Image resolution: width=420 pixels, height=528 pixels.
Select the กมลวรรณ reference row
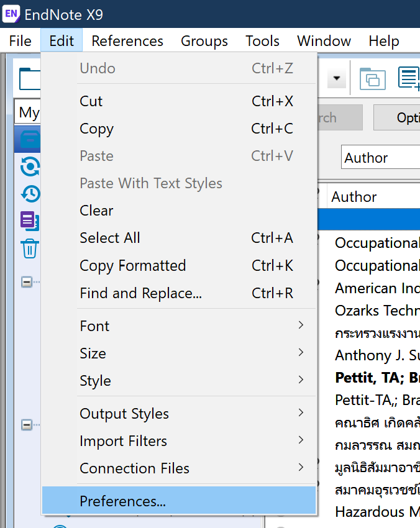pyautogui.click(x=369, y=445)
